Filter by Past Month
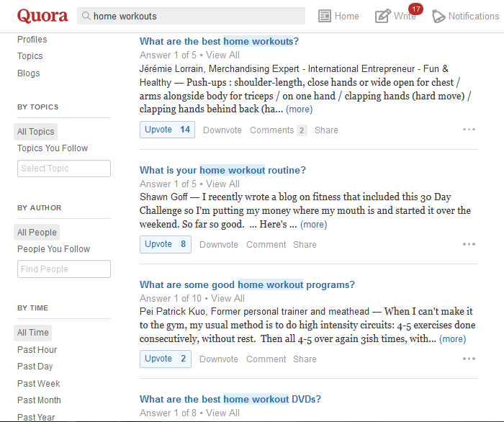This screenshot has height=422, width=504. tap(39, 400)
